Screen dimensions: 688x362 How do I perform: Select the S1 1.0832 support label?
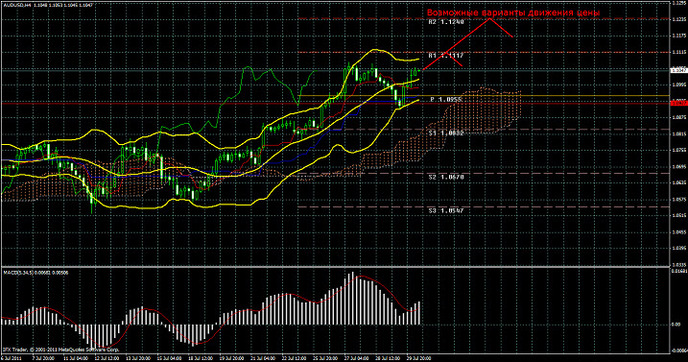pos(446,133)
